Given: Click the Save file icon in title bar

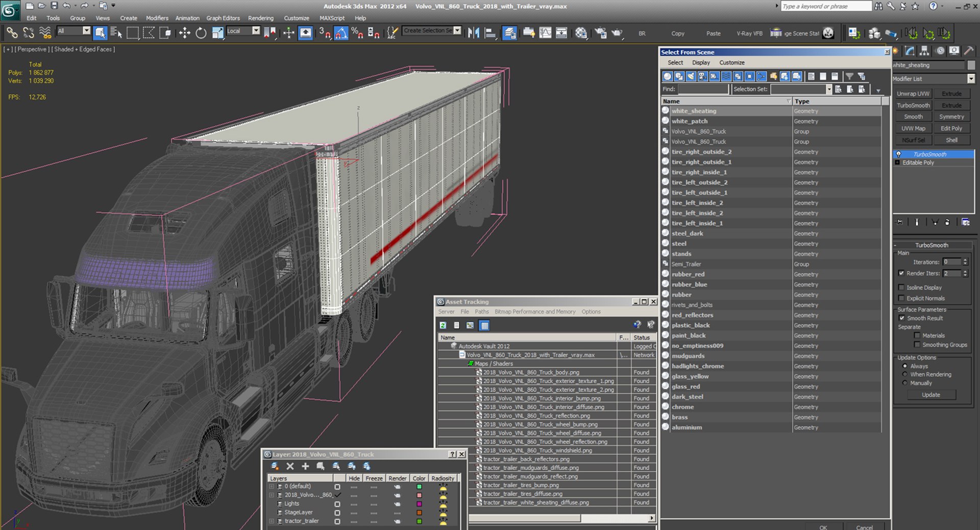Looking at the screenshot, I should [x=54, y=6].
